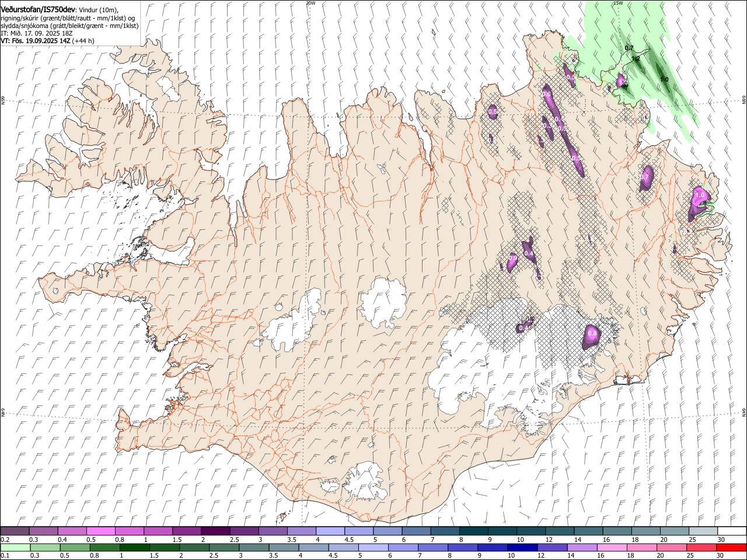Pick the upper scale 4–4.5 pale lavender swatch
The height and width of the screenshot is (560, 747).
tap(330, 531)
